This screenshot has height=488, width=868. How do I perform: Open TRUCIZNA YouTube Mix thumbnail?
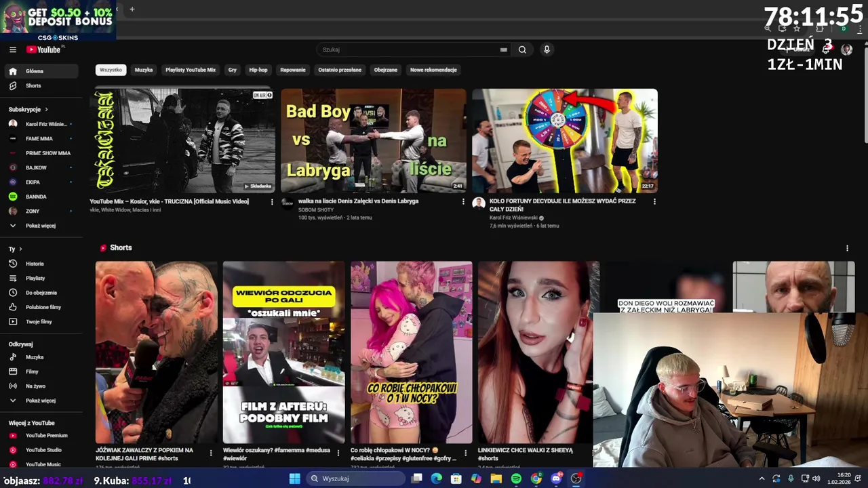pyautogui.click(x=183, y=141)
